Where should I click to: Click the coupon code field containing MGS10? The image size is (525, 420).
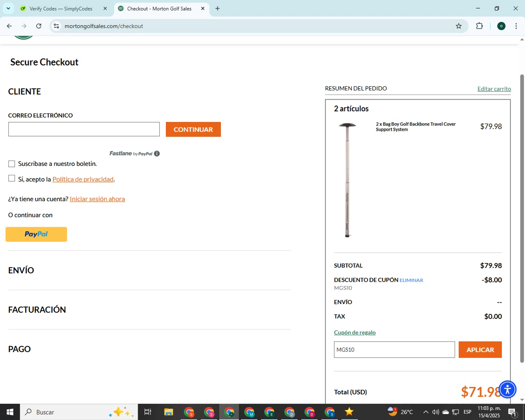(394, 350)
